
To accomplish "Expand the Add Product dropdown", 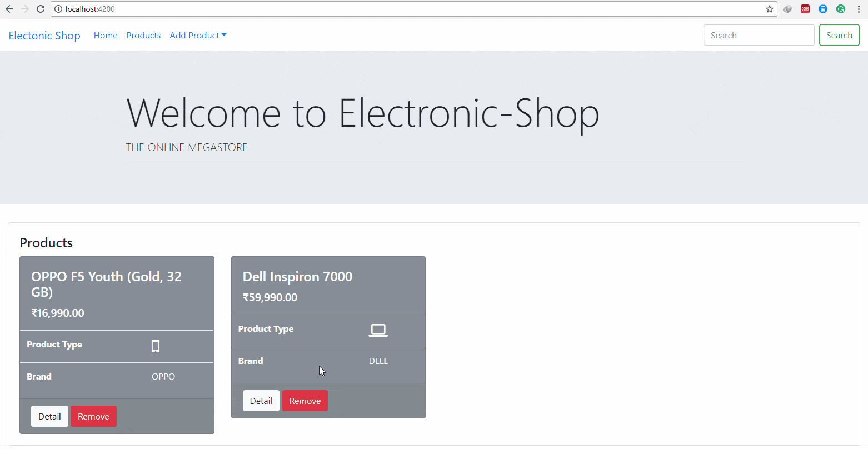I will (x=198, y=35).
